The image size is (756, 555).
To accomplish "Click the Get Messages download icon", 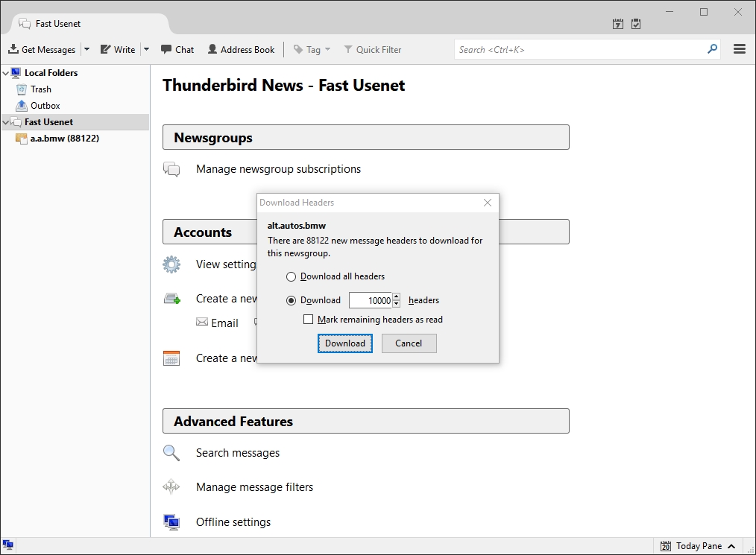I will (x=13, y=49).
